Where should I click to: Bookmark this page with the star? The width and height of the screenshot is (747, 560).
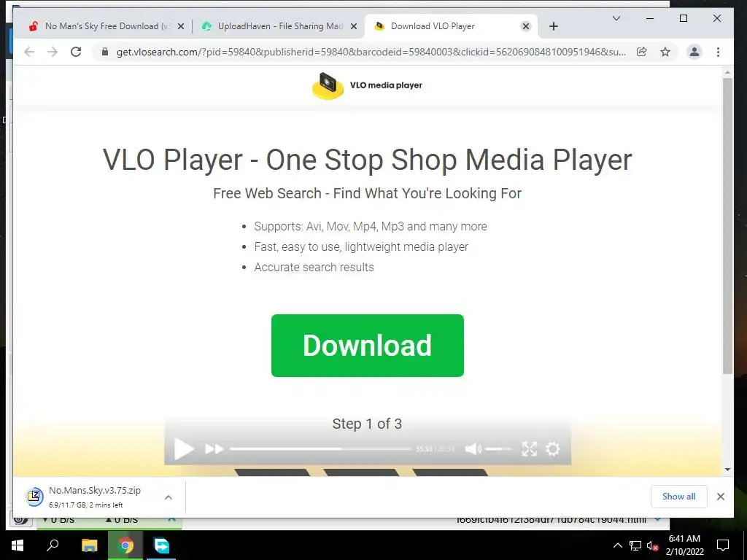pyautogui.click(x=665, y=52)
